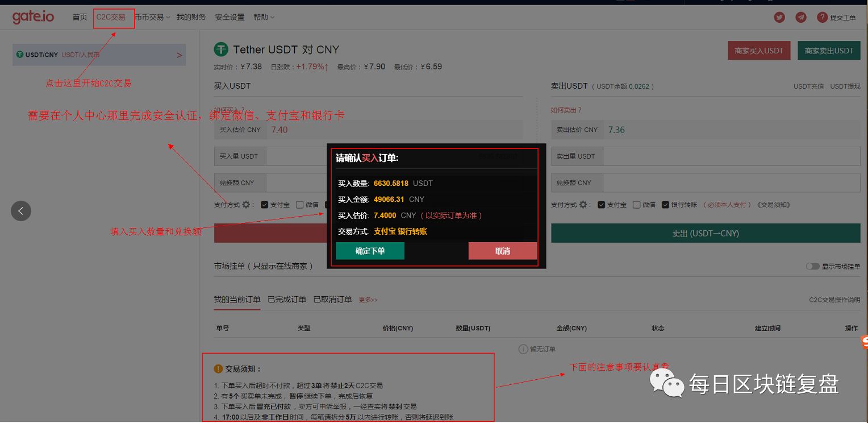Image resolution: width=868 pixels, height=423 pixels.
Task: Open the 帮助 dropdown menu
Action: point(263,17)
